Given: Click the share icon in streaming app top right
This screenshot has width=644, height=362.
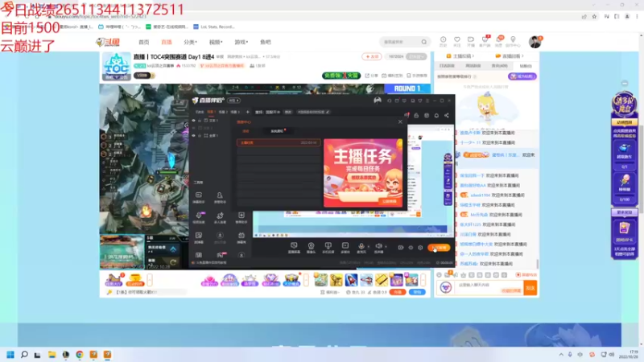Looking at the screenshot, I should (x=447, y=115).
